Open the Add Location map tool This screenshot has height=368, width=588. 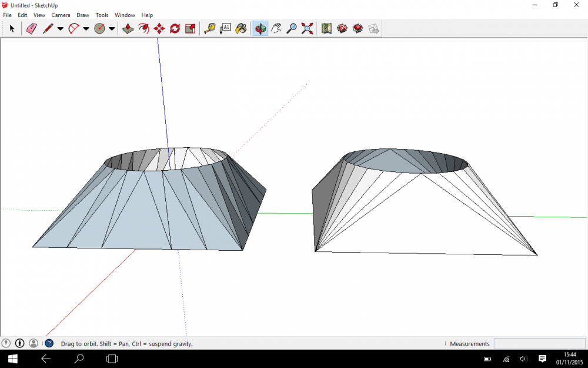click(x=326, y=28)
